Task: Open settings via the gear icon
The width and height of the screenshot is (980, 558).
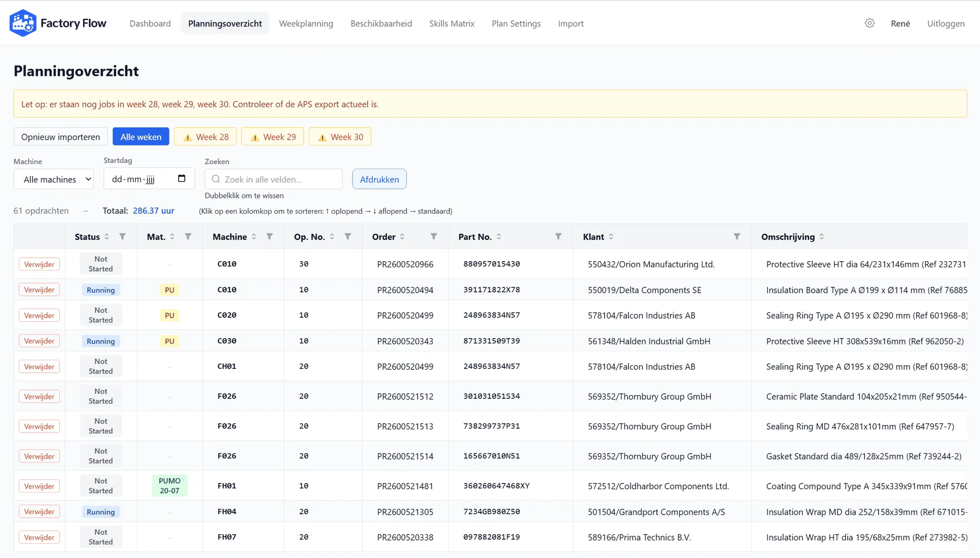Action: tap(870, 23)
